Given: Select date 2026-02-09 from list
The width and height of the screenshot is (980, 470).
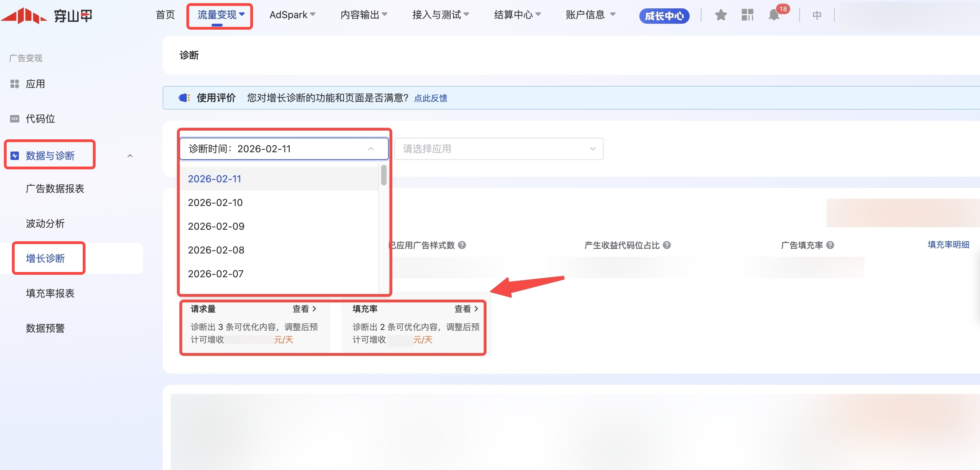Looking at the screenshot, I should coord(216,226).
